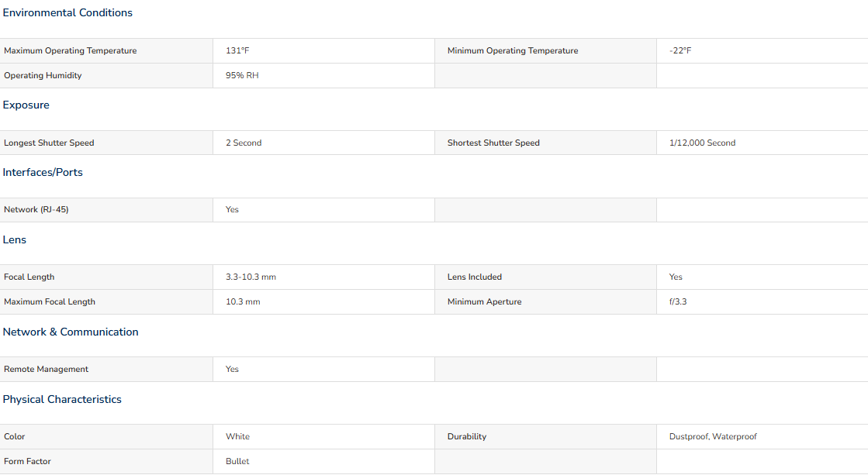Select the 131°F temperature value

[237, 51]
